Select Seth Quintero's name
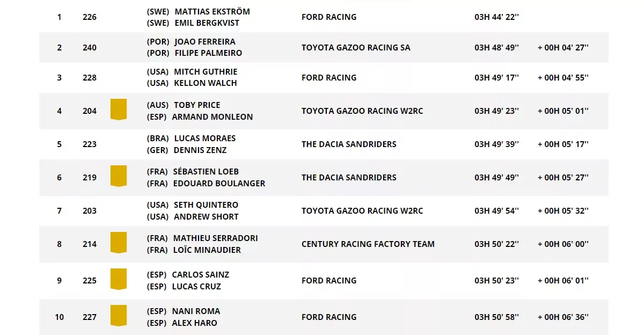 click(206, 205)
